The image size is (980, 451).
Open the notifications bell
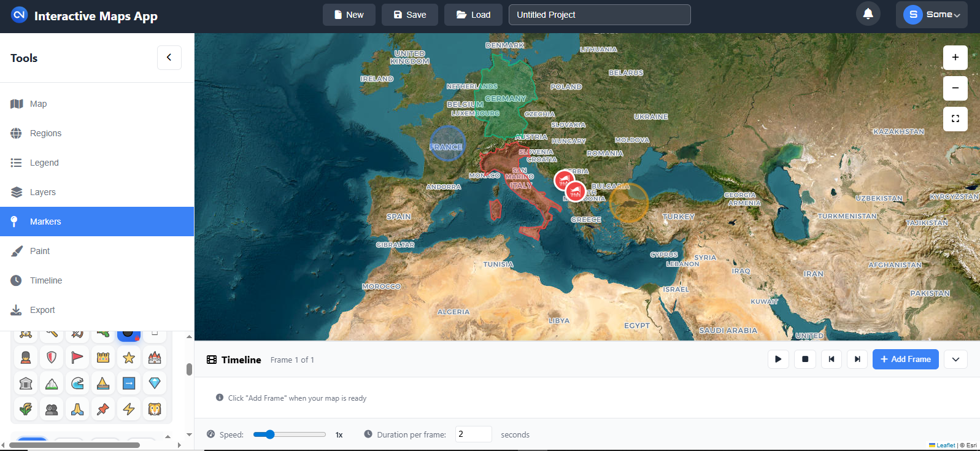[868, 14]
